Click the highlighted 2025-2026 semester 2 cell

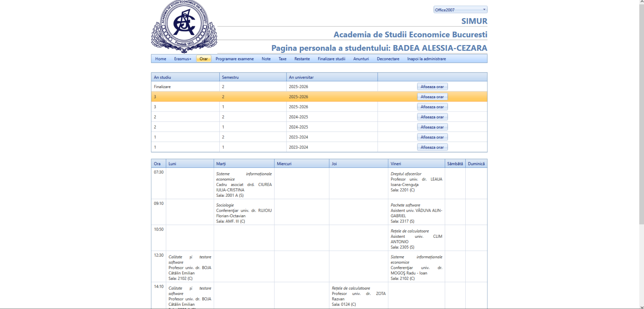click(x=332, y=97)
